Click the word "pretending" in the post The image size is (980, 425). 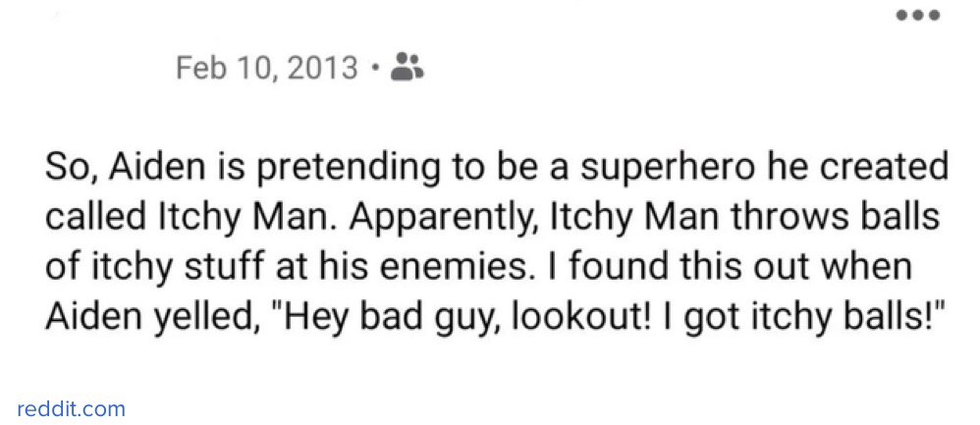click(x=340, y=168)
